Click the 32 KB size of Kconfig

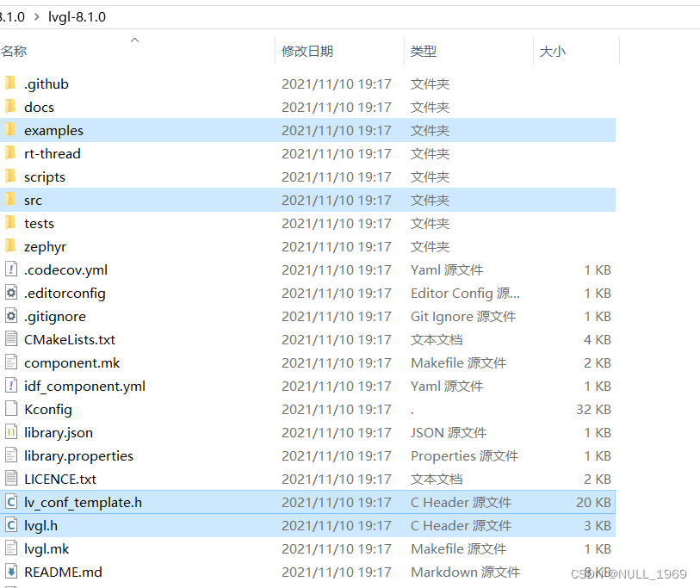click(x=593, y=409)
